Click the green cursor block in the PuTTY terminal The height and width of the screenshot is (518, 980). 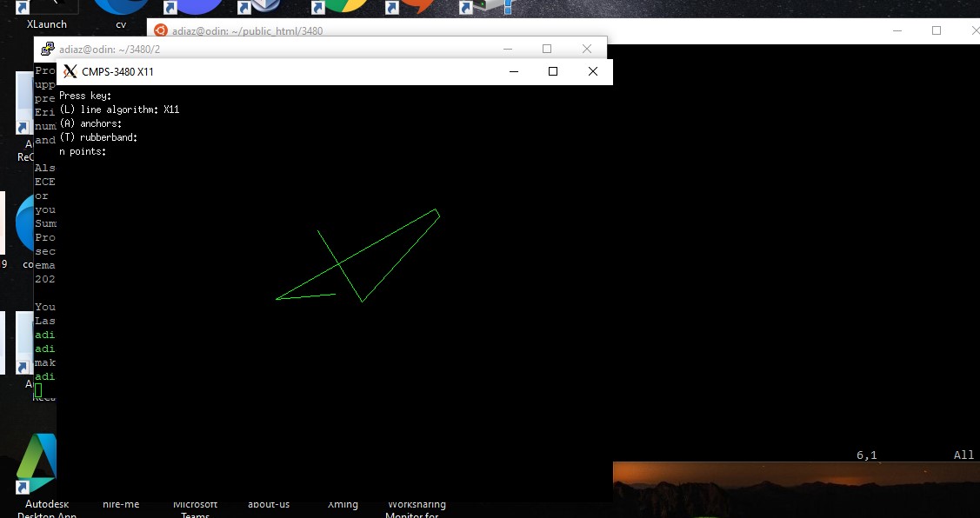[38, 390]
